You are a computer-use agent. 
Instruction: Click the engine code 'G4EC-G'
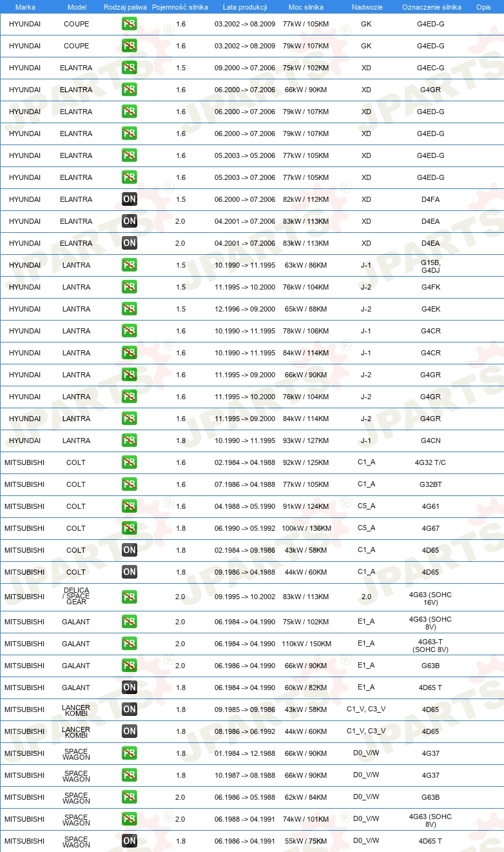coord(431,68)
